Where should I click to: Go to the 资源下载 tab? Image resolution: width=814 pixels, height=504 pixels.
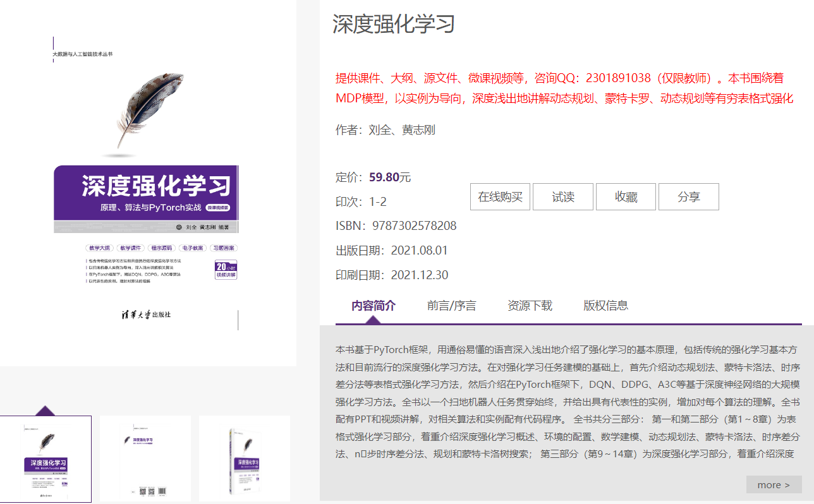tap(530, 306)
